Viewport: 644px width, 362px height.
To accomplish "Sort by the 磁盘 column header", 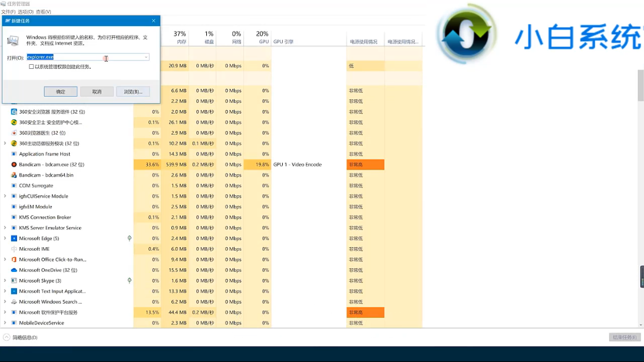I will [203, 37].
